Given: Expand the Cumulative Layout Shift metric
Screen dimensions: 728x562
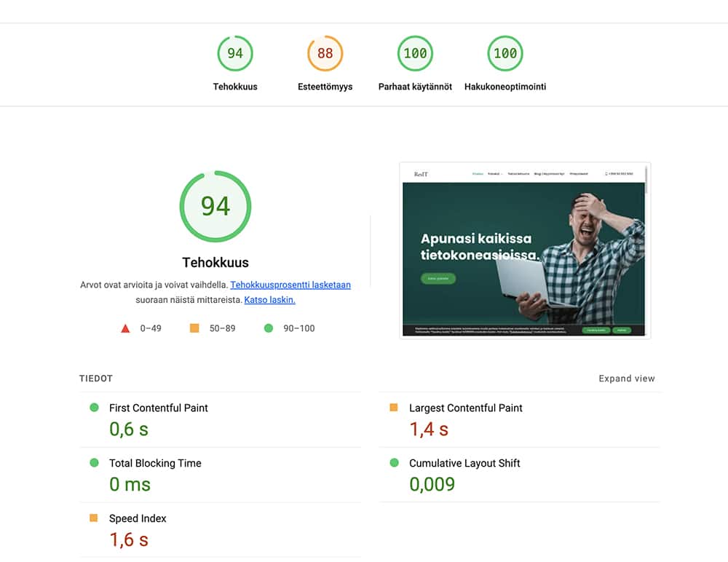Looking at the screenshot, I should pos(464,464).
